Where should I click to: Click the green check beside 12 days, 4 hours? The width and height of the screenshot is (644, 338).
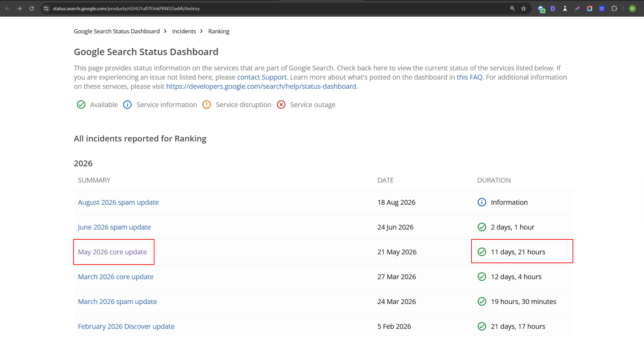point(482,277)
